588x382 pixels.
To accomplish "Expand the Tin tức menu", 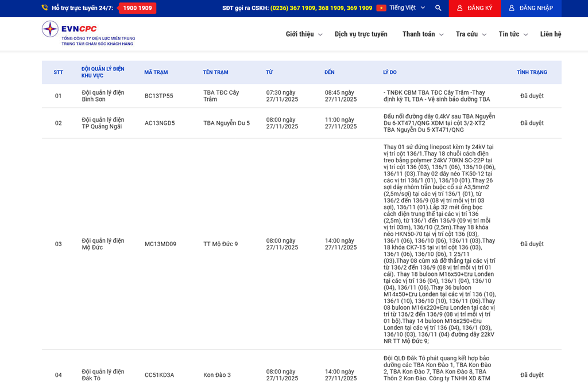I will point(513,34).
